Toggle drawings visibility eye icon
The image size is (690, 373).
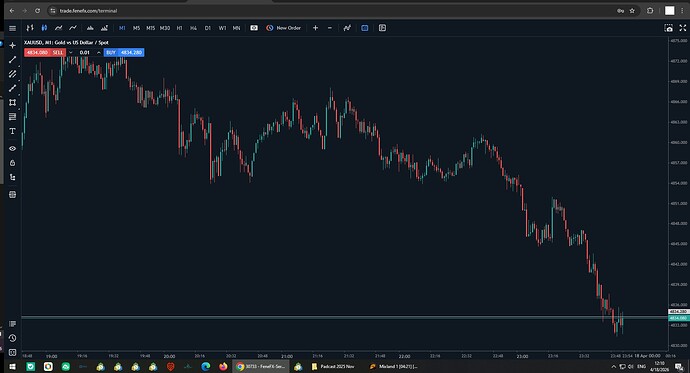tap(12, 149)
